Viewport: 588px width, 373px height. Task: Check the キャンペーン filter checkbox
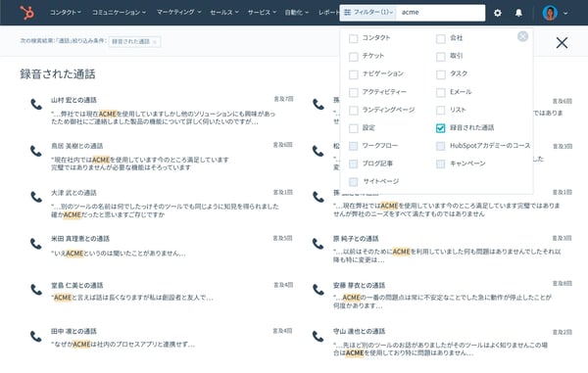441,164
